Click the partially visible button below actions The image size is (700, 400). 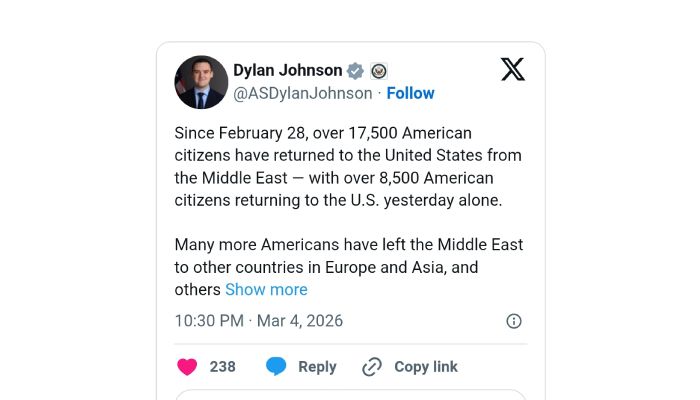coord(350,394)
